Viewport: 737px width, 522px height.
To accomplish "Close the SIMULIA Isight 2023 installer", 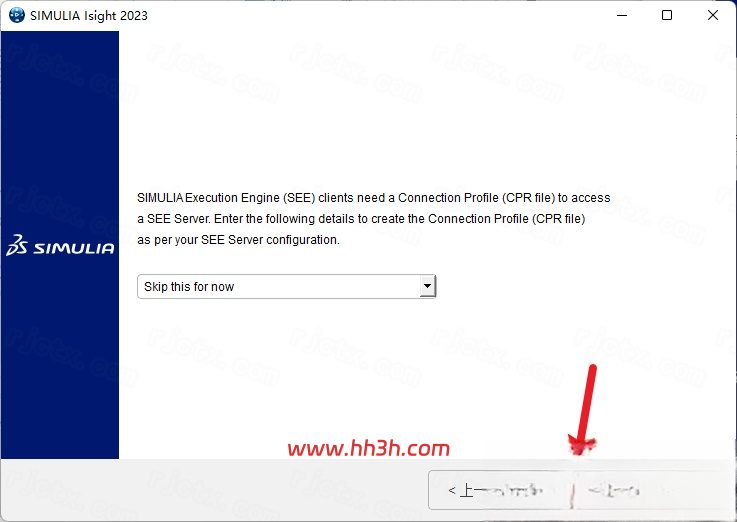I will coord(713,16).
